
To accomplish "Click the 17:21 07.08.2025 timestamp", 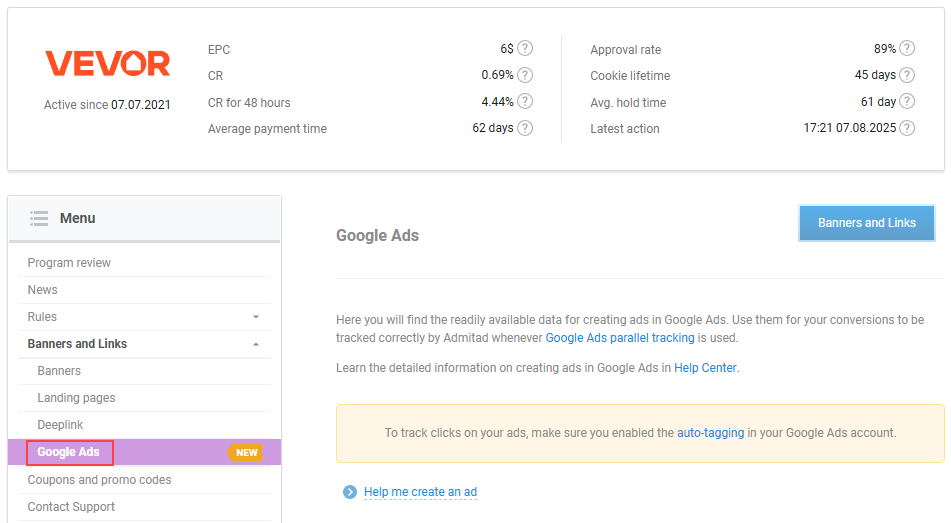I will [x=850, y=128].
